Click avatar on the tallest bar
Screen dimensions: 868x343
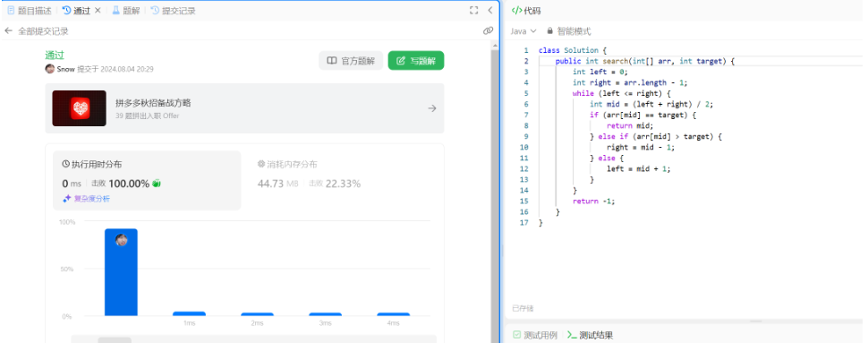(x=121, y=240)
